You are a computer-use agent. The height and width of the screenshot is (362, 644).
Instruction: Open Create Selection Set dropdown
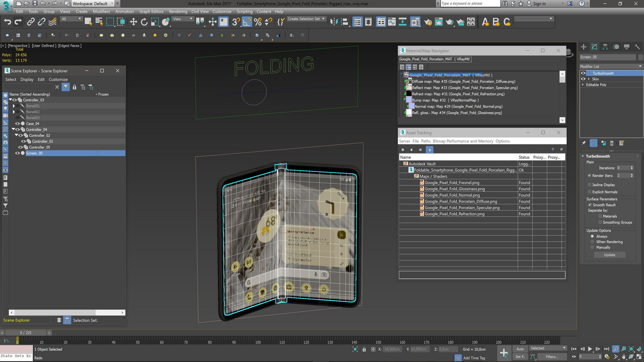tap(306, 19)
